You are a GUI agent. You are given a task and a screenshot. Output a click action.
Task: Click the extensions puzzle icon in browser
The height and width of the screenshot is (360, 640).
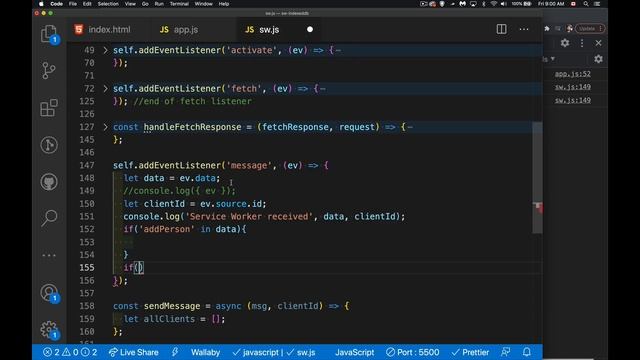point(547,29)
